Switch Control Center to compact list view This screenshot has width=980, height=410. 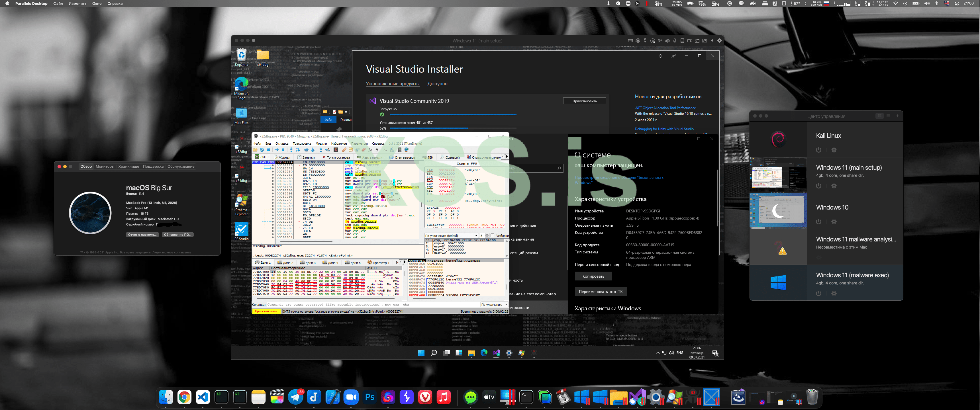click(888, 116)
